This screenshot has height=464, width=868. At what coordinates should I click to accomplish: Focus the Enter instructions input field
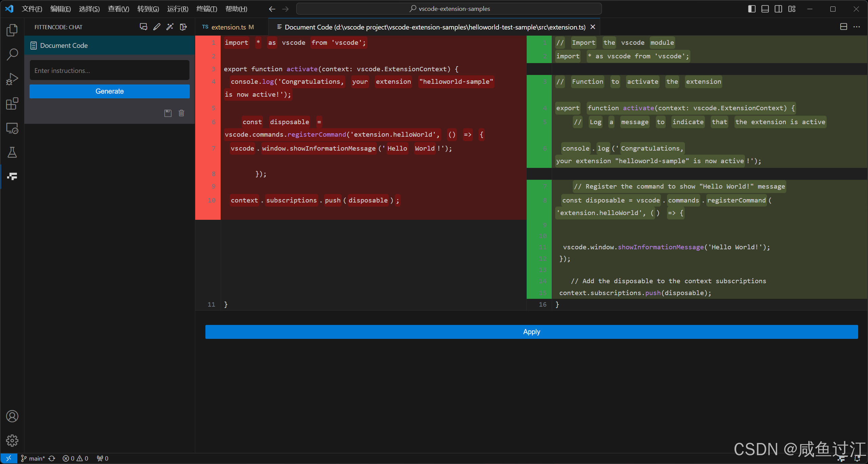(x=109, y=71)
